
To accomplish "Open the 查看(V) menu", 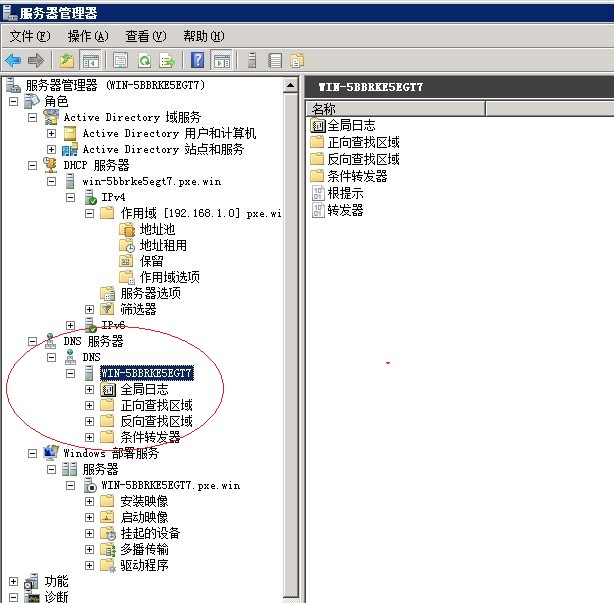I will (145, 36).
